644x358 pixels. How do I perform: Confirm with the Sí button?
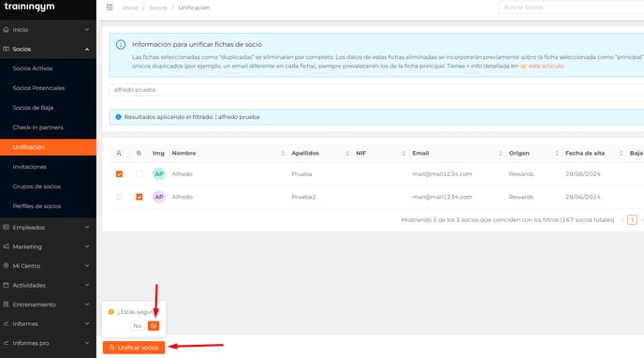[x=154, y=326]
